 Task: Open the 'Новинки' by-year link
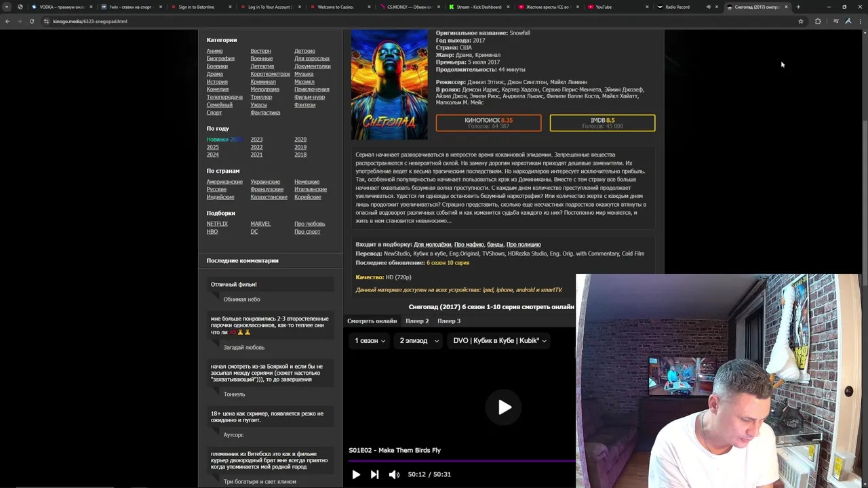pyautogui.click(x=224, y=140)
